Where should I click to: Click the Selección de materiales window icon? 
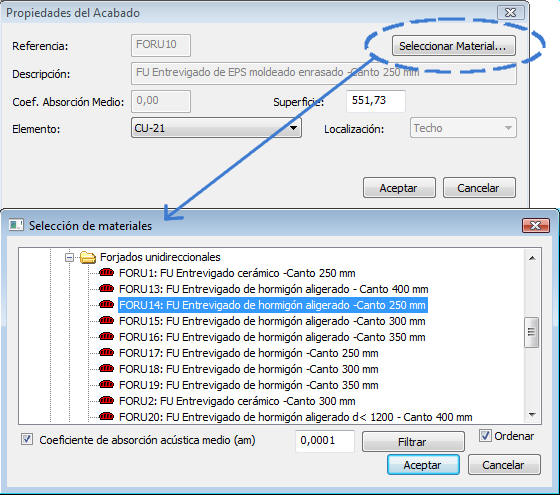16,225
